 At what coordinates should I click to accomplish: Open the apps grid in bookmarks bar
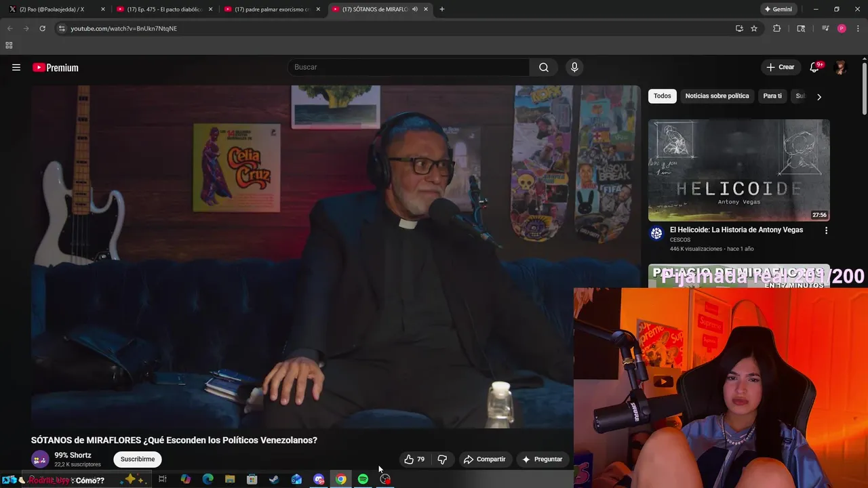[9, 45]
